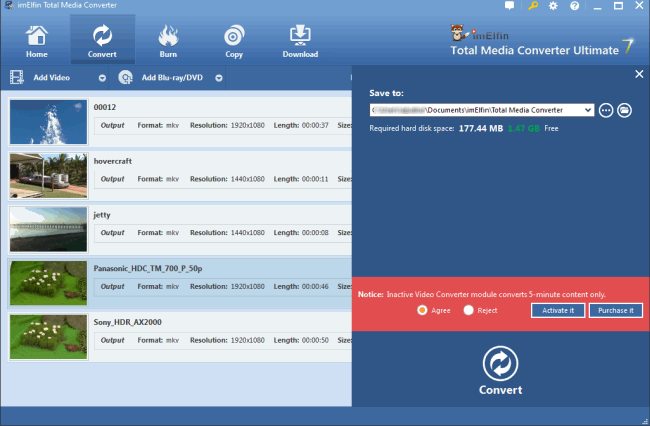Switch to the Download tab
Viewport: 650px width, 426px height.
pyautogui.click(x=300, y=41)
